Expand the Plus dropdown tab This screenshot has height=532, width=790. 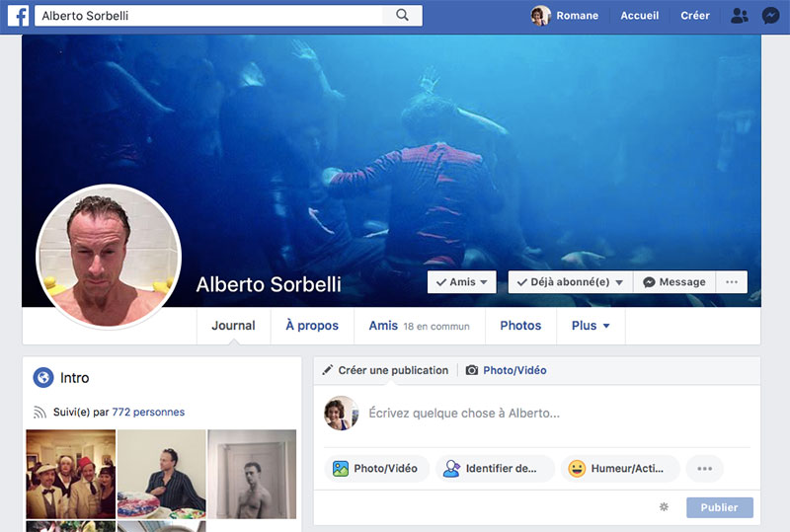click(x=591, y=326)
